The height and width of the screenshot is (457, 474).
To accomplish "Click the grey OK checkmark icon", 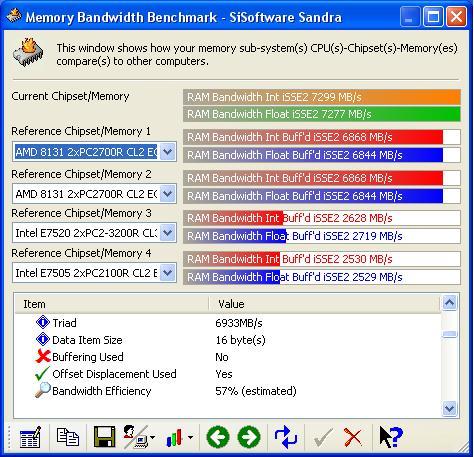I will click(x=323, y=437).
